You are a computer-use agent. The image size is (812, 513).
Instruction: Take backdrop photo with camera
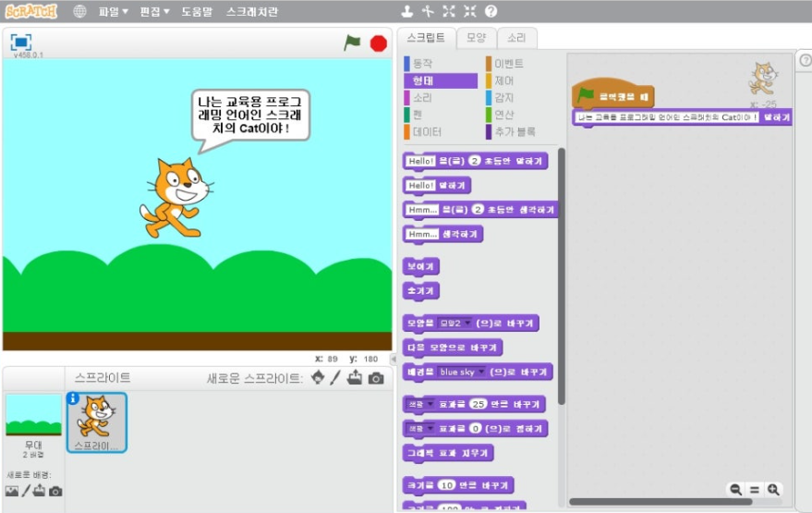pos(55,491)
